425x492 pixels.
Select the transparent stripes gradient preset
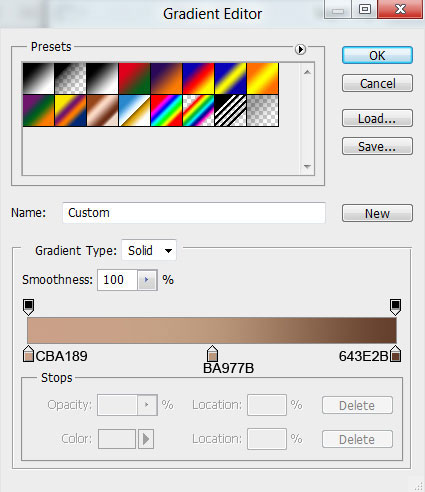[231, 111]
